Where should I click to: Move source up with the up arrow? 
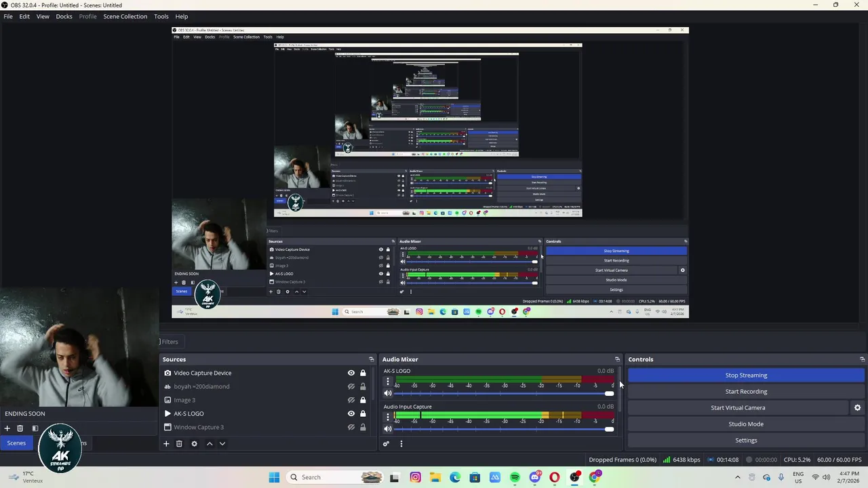pyautogui.click(x=210, y=444)
